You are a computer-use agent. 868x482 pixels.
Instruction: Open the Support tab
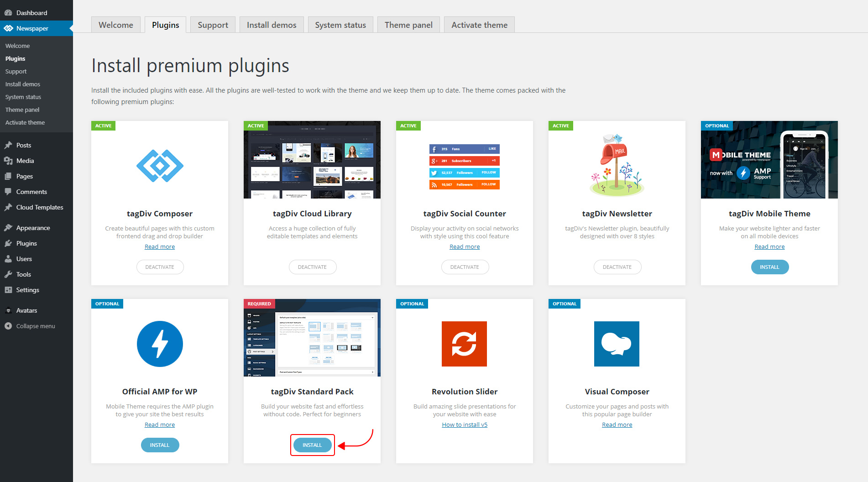(213, 25)
